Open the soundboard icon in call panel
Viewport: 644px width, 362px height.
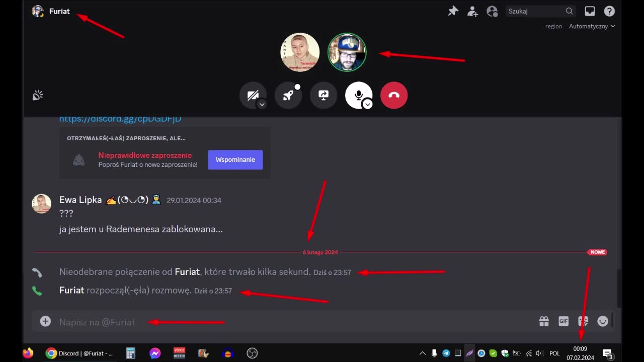(x=38, y=96)
